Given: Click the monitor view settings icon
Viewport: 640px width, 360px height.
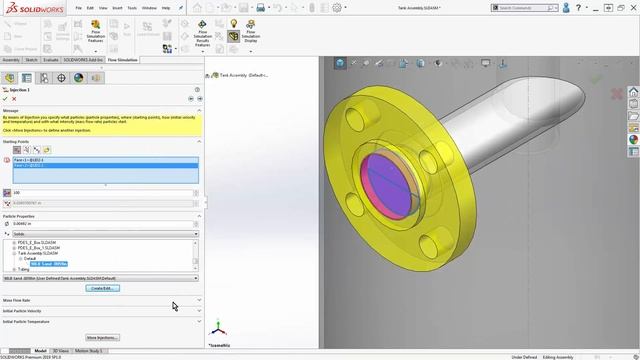Looking at the screenshot, I should point(485,63).
